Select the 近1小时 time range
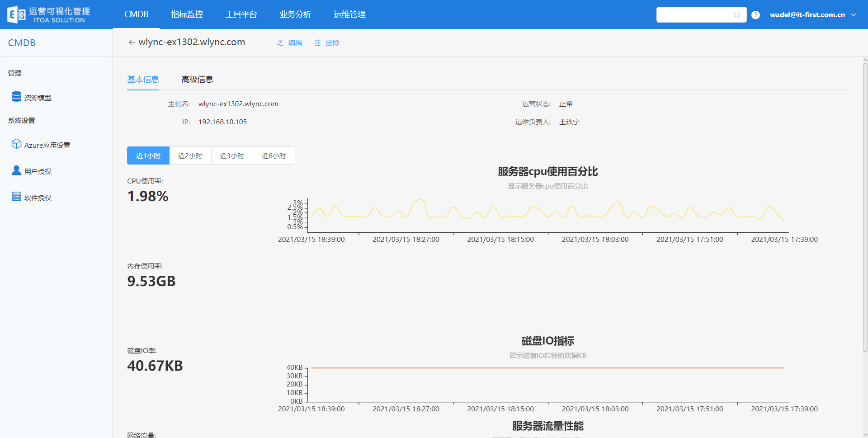 [x=148, y=155]
